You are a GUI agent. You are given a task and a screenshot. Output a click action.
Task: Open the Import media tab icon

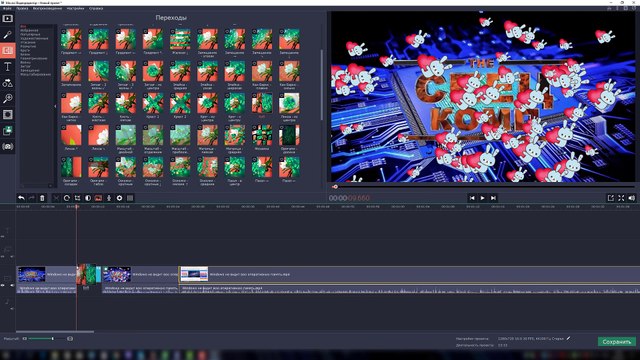pos(7,19)
